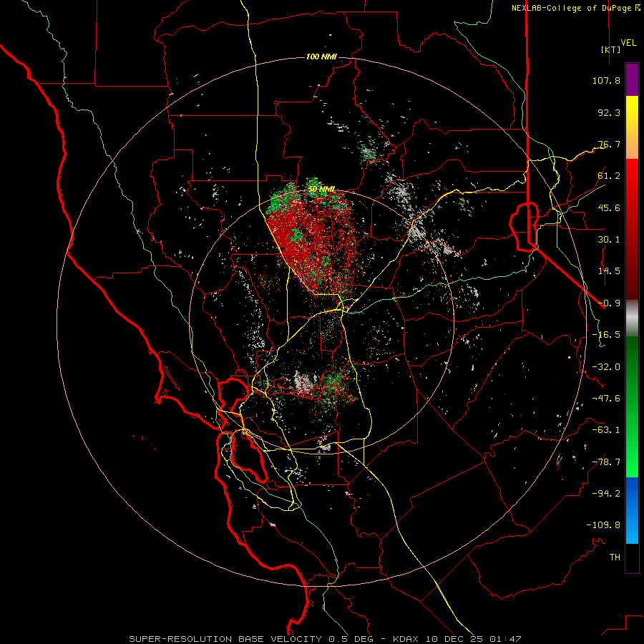This screenshot has height=644, width=644.
Task: Select the -0.9 velocity scale value
Action: click(x=609, y=303)
